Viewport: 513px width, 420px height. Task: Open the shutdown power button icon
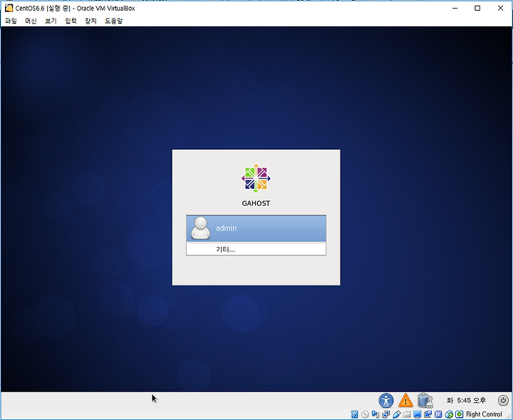coord(503,400)
